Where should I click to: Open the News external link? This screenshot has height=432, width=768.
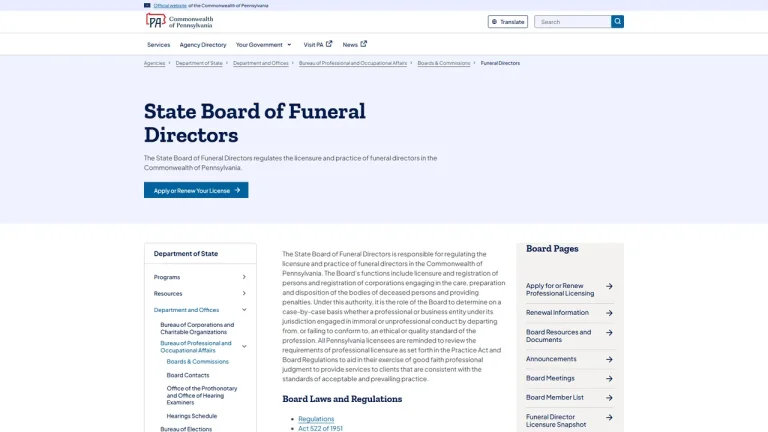pos(354,45)
